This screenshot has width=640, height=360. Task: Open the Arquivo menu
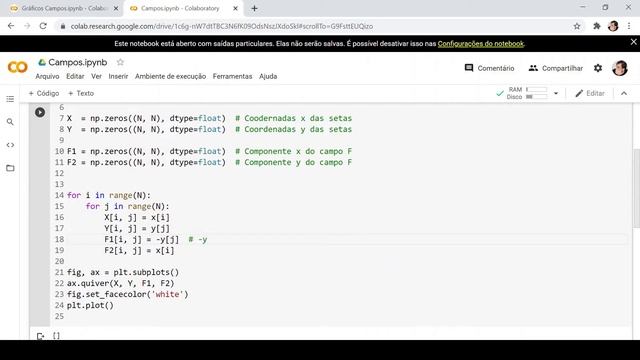[47, 76]
